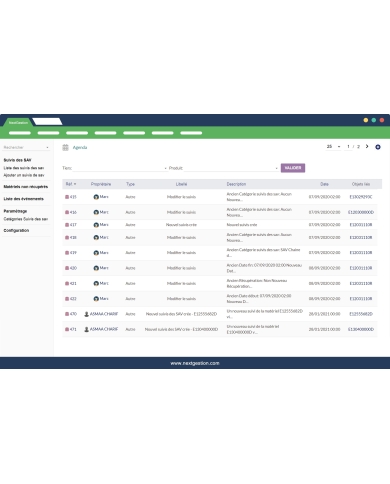Click the 'Autre' type cell in row 471

tap(130, 329)
